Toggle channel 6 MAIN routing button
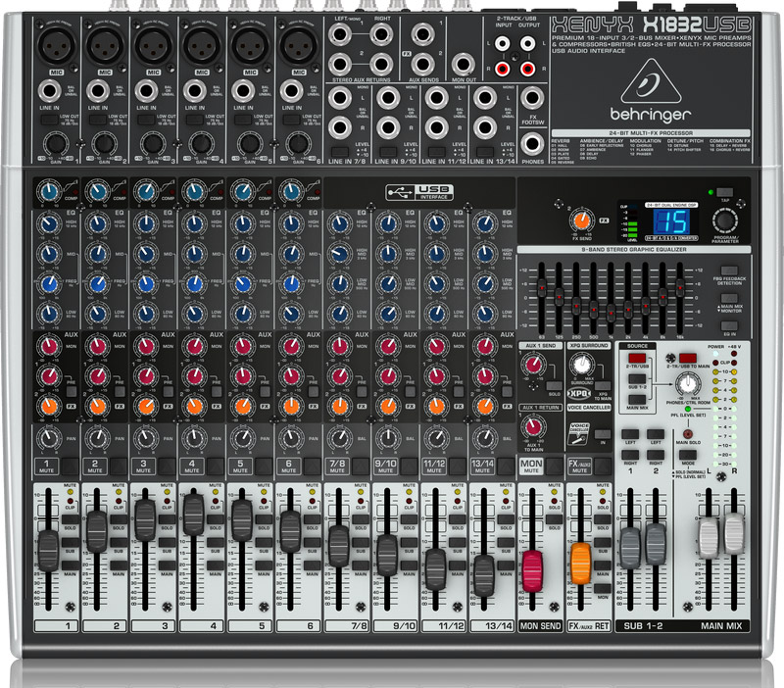 (312, 566)
